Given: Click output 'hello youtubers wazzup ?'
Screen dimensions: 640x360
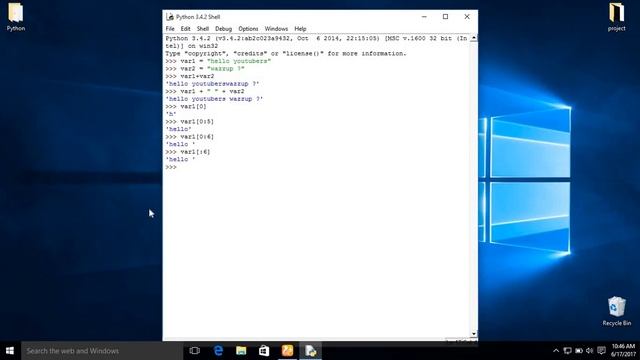Looking at the screenshot, I should pos(214,99).
